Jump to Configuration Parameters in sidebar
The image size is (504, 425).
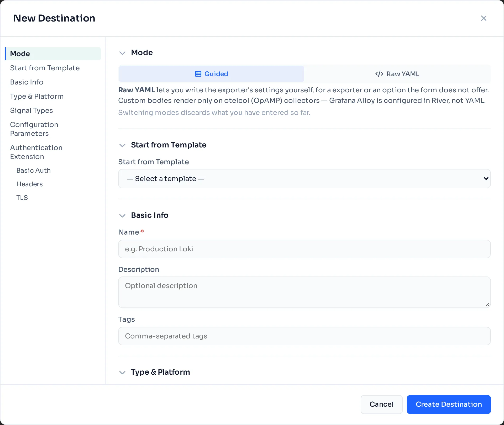pos(53,129)
